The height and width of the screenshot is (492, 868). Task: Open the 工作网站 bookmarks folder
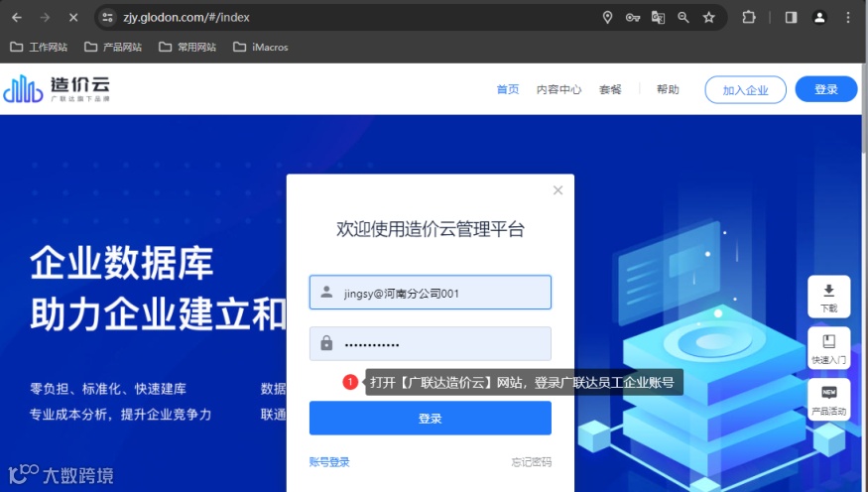pyautogui.click(x=39, y=47)
